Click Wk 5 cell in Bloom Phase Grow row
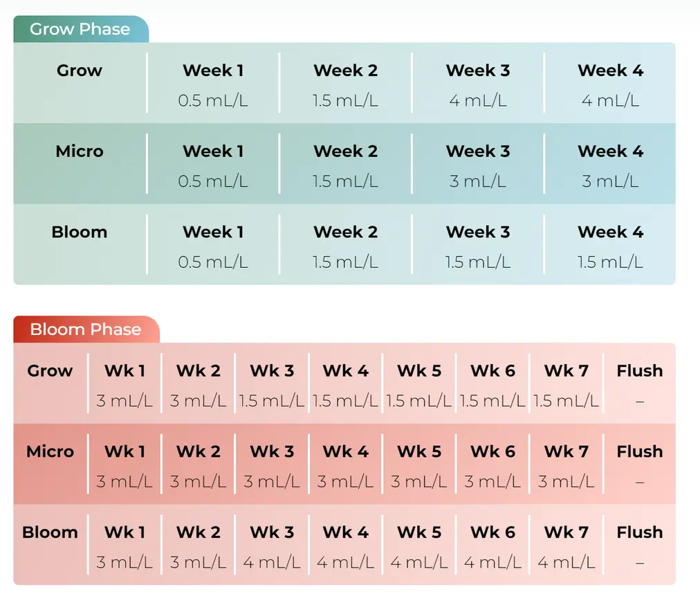 419,385
